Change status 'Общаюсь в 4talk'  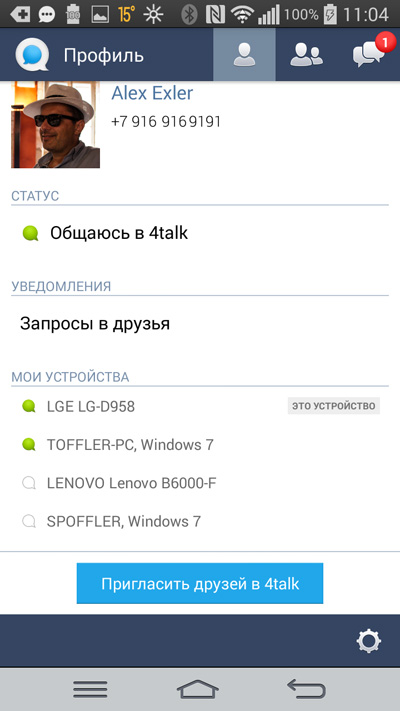200,234
